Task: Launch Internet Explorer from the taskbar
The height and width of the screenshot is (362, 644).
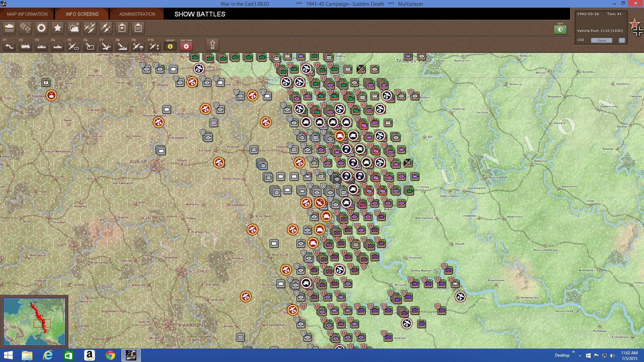Action: (48, 355)
